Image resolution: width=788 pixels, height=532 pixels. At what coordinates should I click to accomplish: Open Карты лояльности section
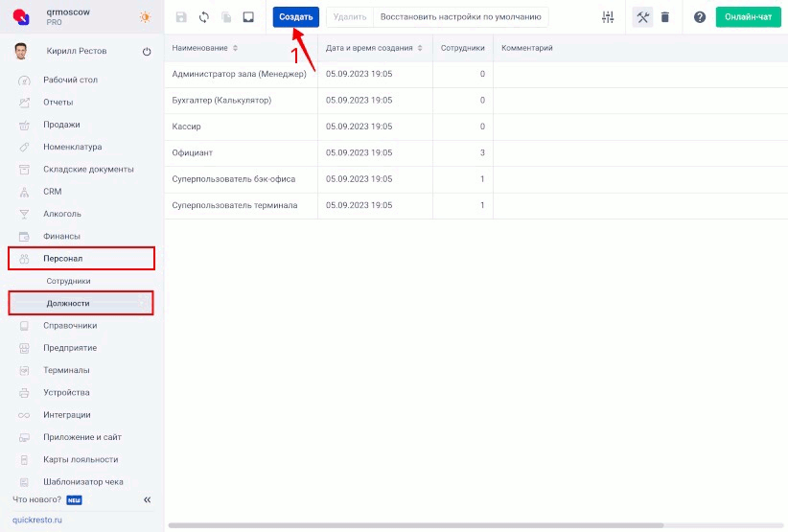[81, 460]
